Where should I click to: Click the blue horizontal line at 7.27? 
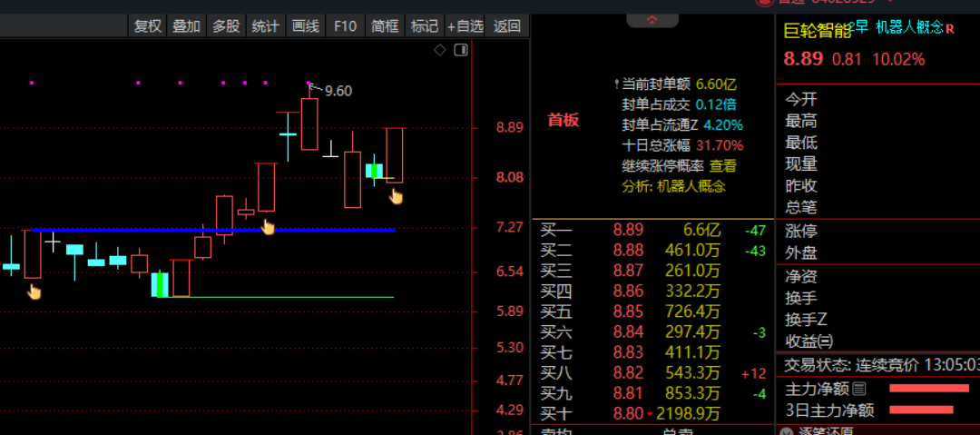[214, 231]
